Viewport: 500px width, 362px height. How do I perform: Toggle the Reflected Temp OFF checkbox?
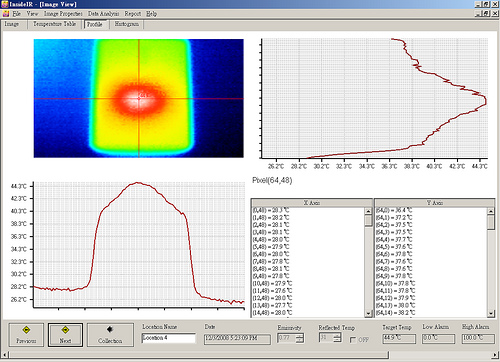353,340
